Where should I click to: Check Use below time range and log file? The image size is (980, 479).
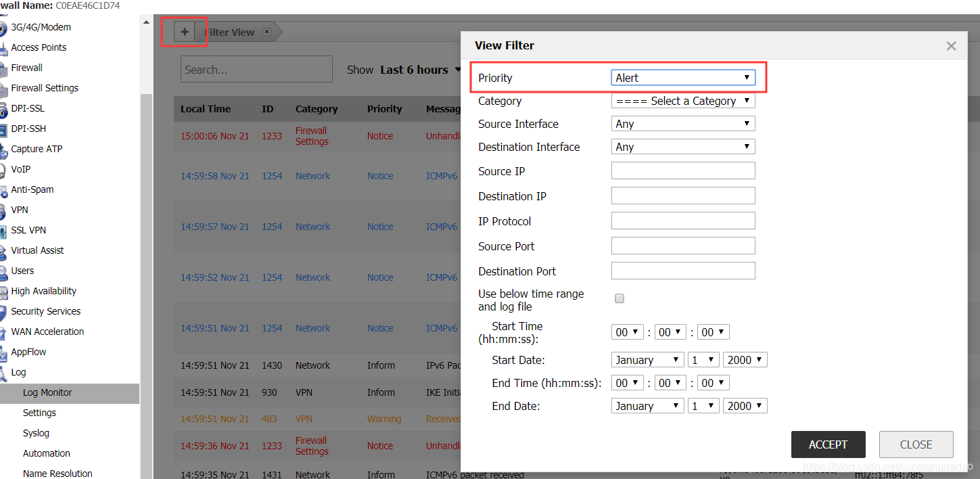[x=619, y=298]
